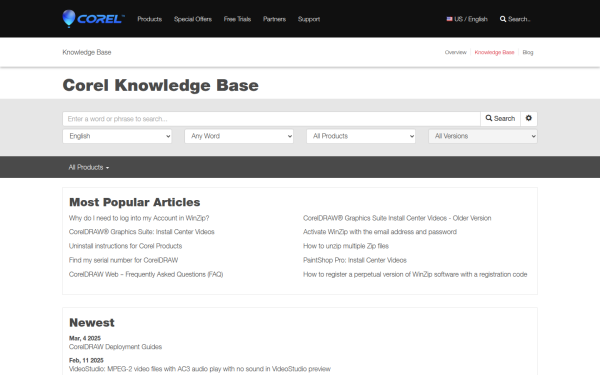This screenshot has width=600, height=375.
Task: Click the Search button beside input
Action: point(501,119)
